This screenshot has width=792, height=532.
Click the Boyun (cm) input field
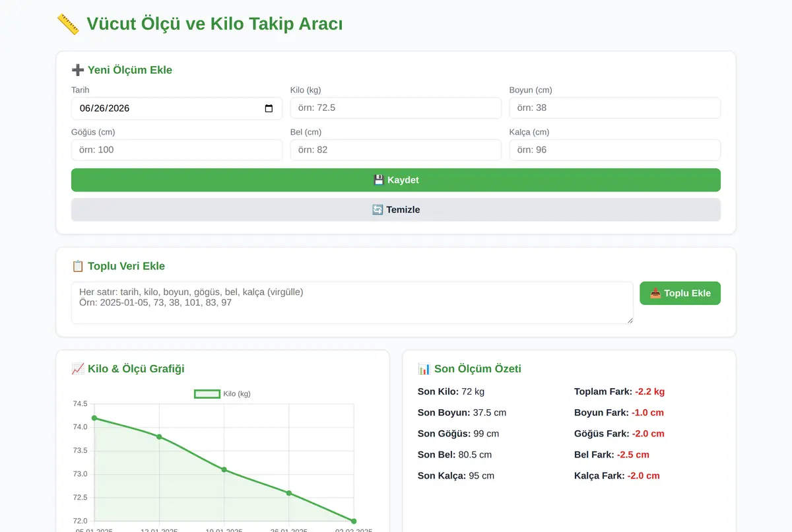pos(615,108)
